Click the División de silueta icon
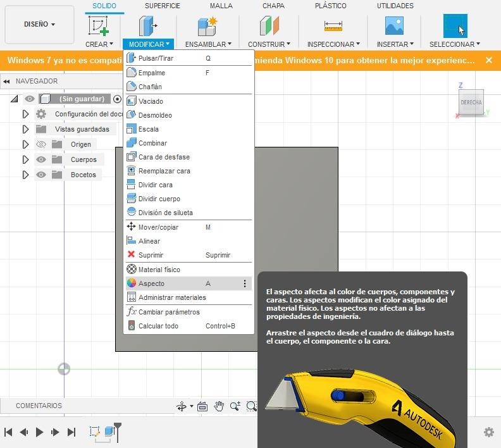 click(x=132, y=212)
